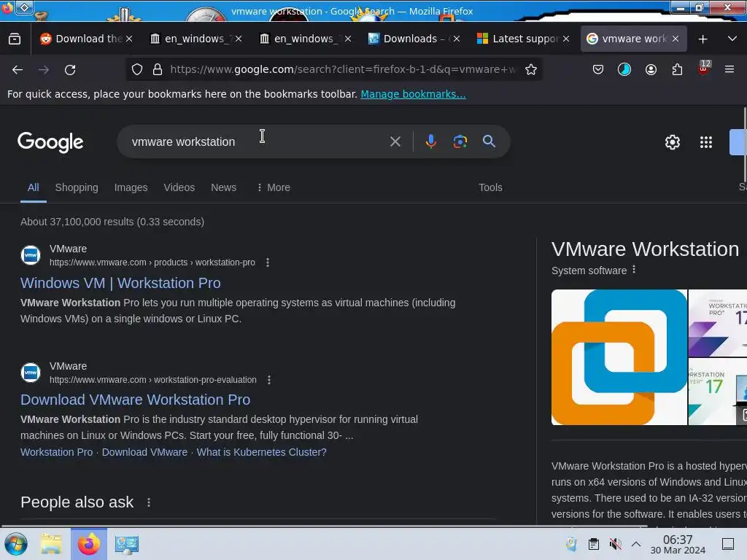Clear the Google search box text

tap(395, 141)
